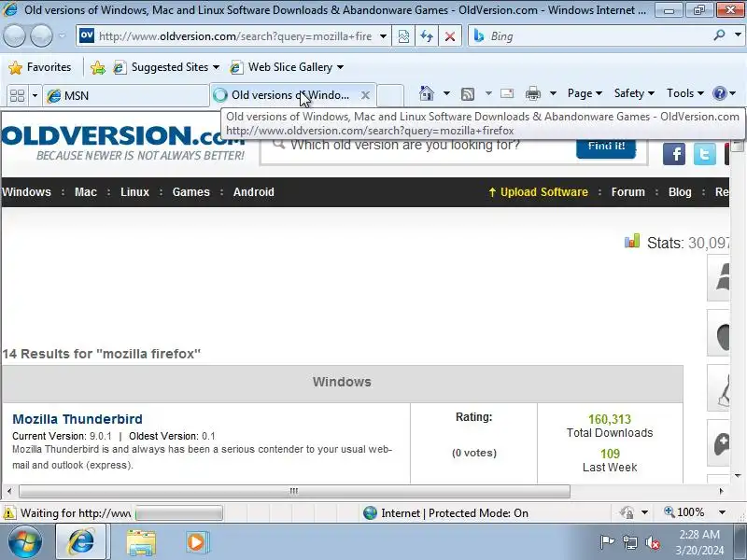The height and width of the screenshot is (560, 747).
Task: Click the vertical scroll down arrow
Action: pos(738,476)
